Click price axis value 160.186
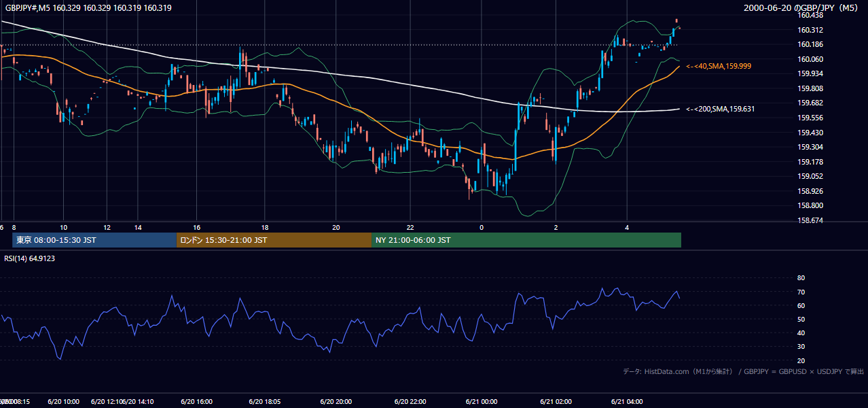 [x=810, y=44]
